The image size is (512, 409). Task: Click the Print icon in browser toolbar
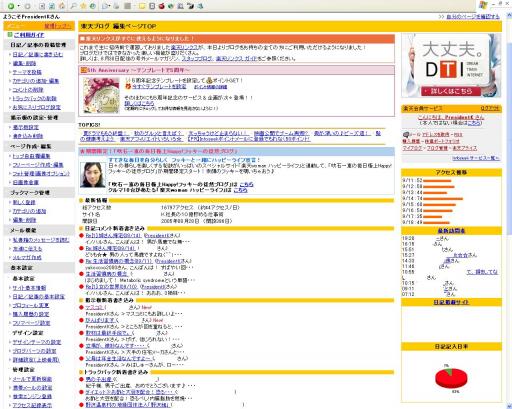(116, 6)
